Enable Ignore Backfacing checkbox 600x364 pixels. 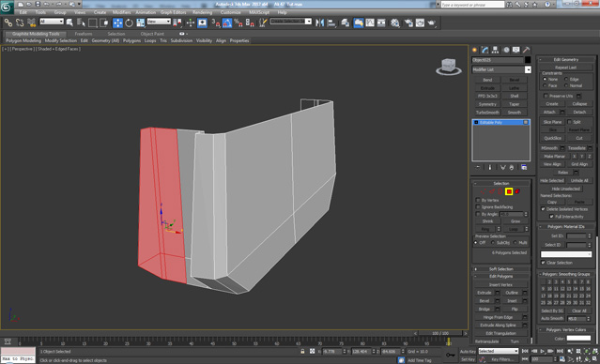click(478, 206)
